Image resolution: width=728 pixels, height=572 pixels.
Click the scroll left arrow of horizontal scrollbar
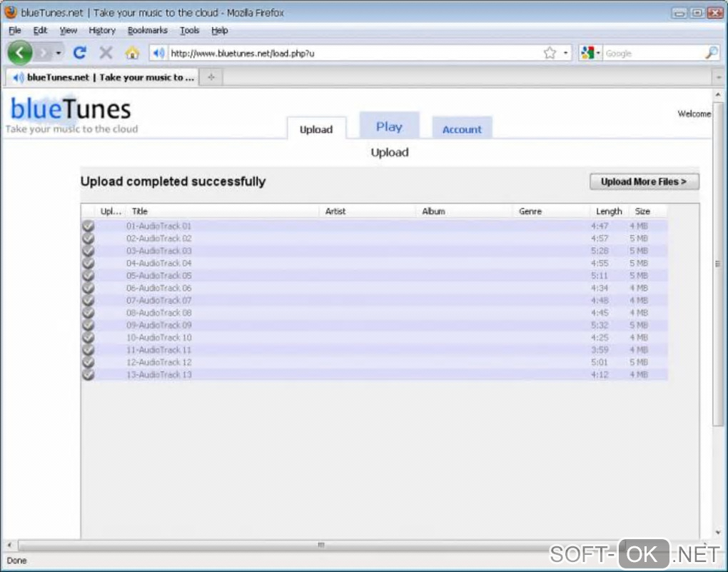(9, 545)
